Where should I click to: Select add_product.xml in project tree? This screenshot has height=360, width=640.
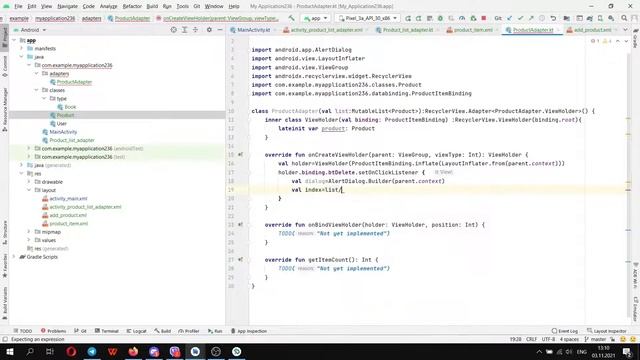click(68, 215)
